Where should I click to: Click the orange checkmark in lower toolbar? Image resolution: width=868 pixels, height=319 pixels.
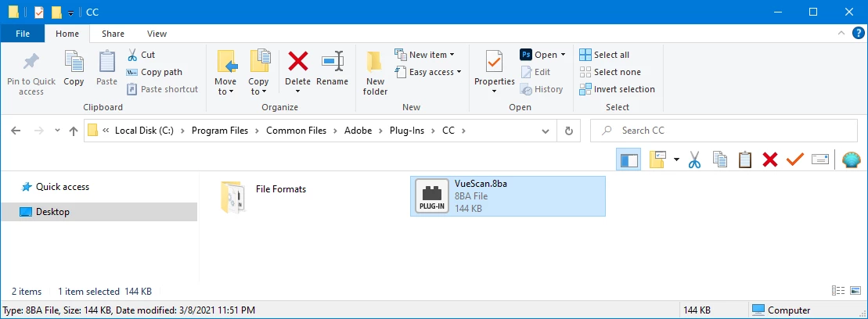click(x=795, y=159)
